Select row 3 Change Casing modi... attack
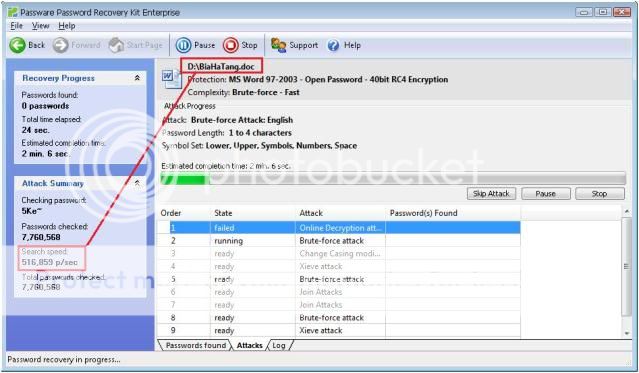This screenshot has height=373, width=639. pyautogui.click(x=339, y=254)
